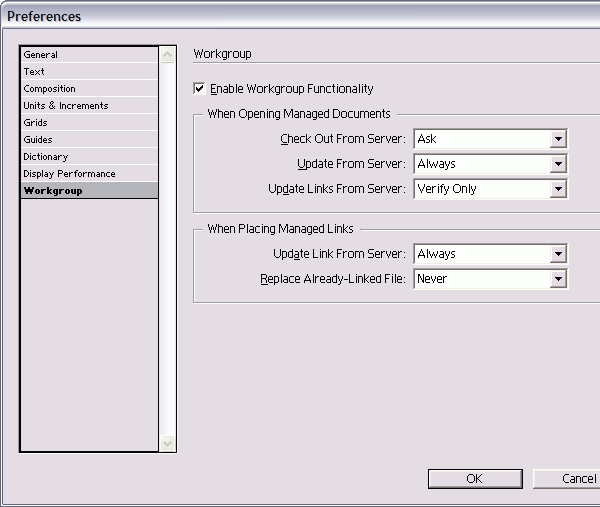Select Text preferences category
Viewport: 600px width, 507px height.
(x=34, y=72)
